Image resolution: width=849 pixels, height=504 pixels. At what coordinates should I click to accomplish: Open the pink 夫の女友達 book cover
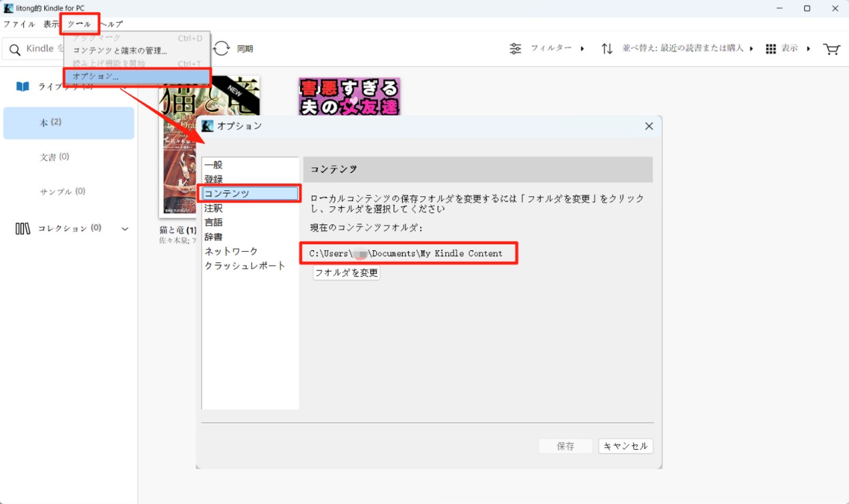point(349,96)
